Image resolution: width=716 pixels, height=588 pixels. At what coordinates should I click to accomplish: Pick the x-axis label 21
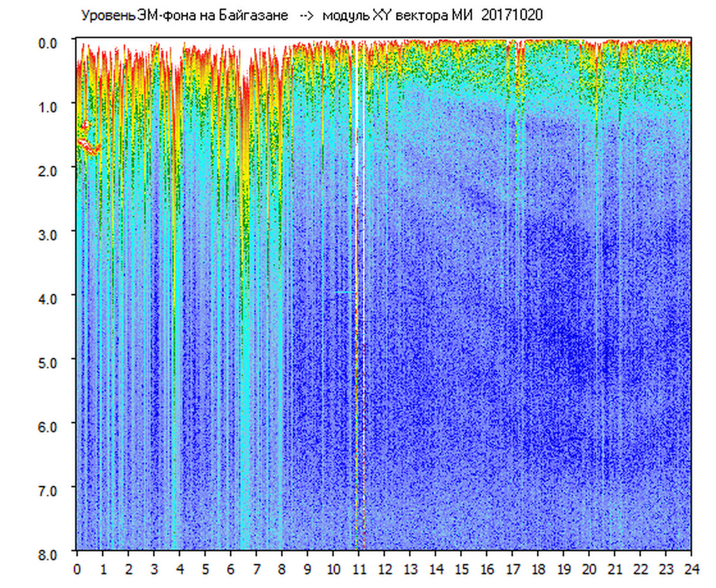click(614, 568)
